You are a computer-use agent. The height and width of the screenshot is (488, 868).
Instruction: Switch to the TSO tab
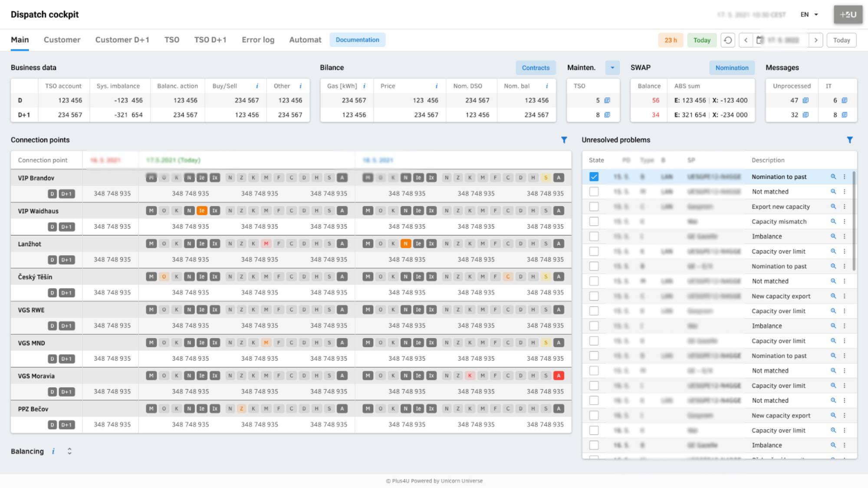tap(172, 40)
